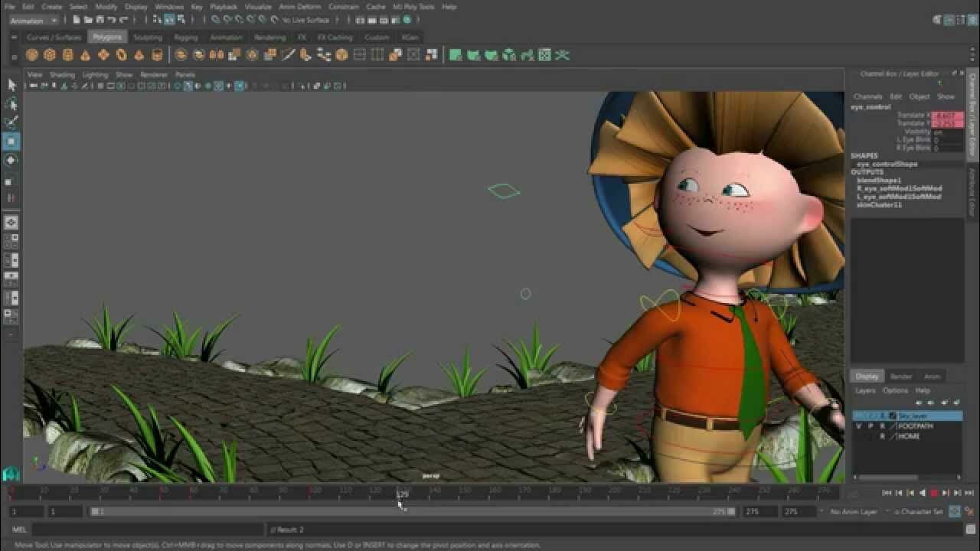Screen dimensions: 980x551
Task: Activate the Rotate tool in the toolbox
Action: click(x=11, y=160)
